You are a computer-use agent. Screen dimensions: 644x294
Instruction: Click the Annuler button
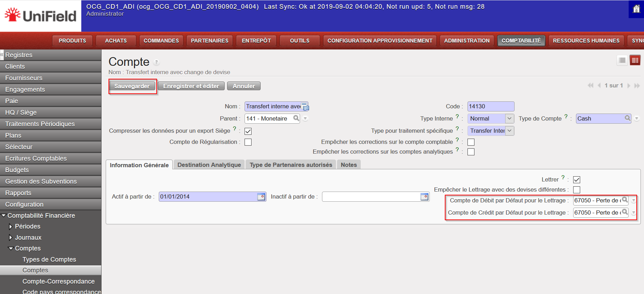[244, 86]
